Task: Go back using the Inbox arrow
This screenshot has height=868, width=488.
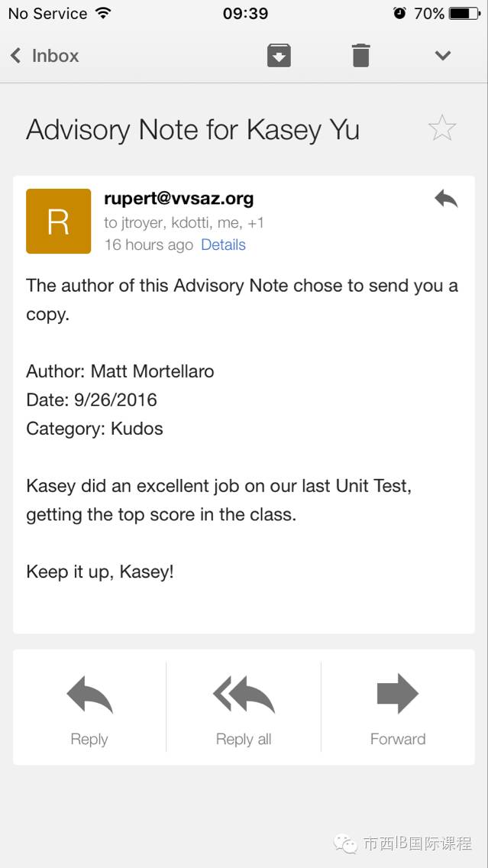Action: pyautogui.click(x=15, y=55)
